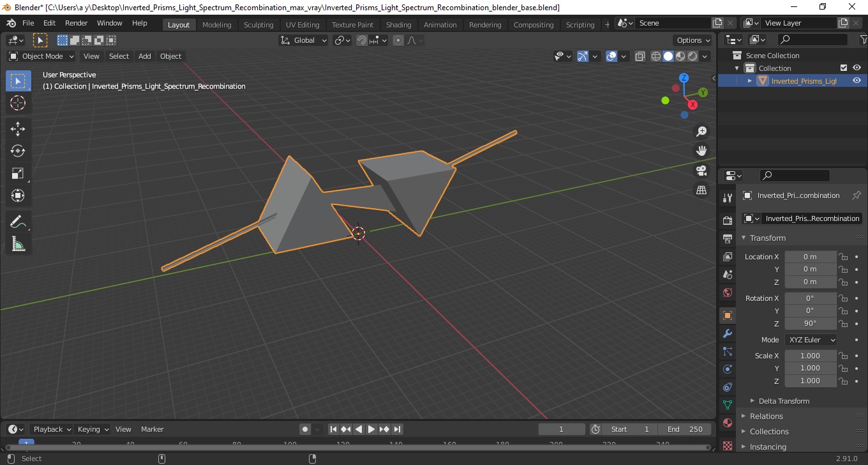The height and width of the screenshot is (465, 868).
Task: Expand Inverted_Prisms_Light tree item arrow
Action: click(750, 80)
